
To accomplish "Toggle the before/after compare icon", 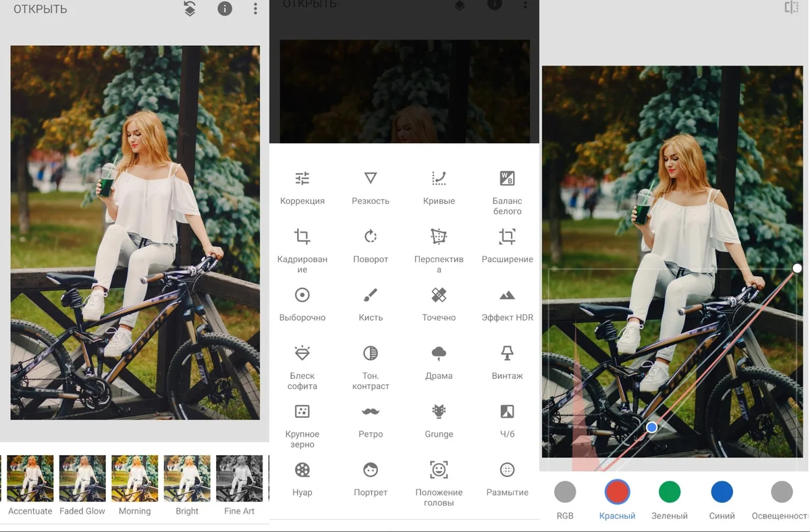I will point(791,7).
